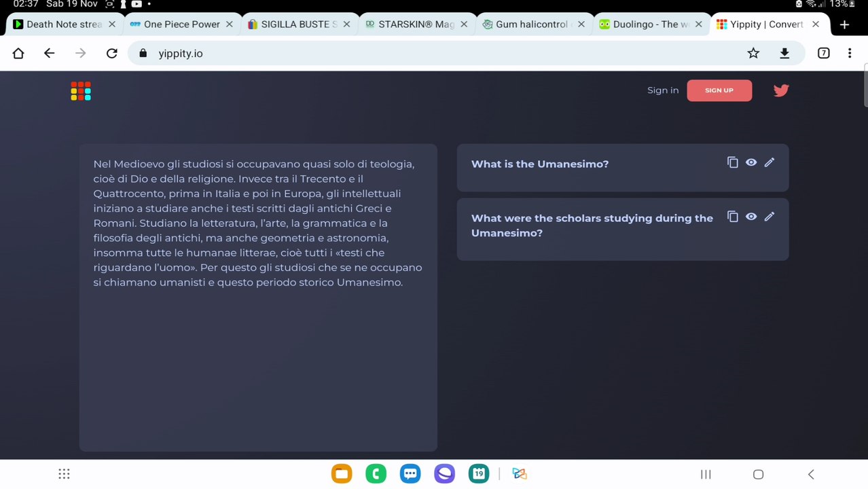868x489 pixels.
Task: Bookmark this page with the star
Action: click(x=753, y=53)
